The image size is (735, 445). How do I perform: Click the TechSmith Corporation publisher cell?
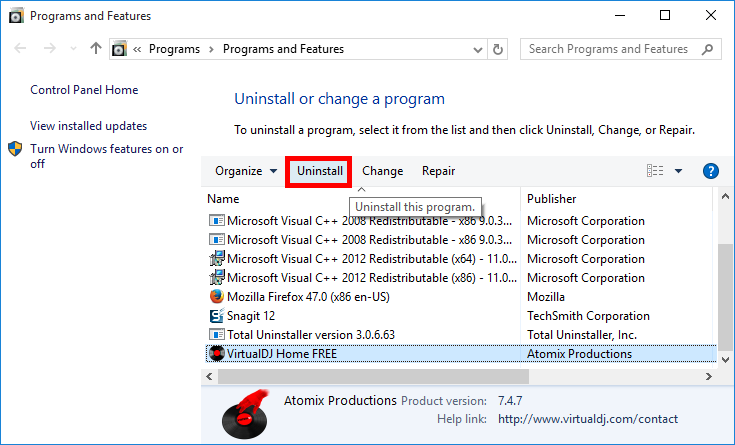coord(588,316)
